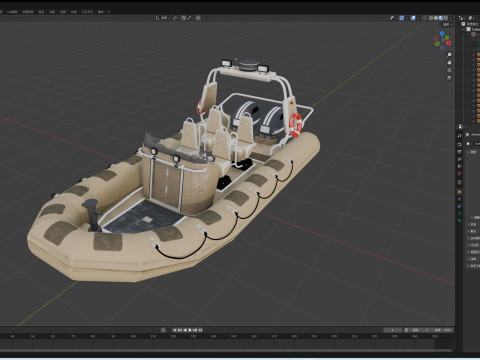Image resolution: width=480 pixels, height=360 pixels.
Task: Switch perspective/orthographic with the grid icon
Action: pos(449,78)
